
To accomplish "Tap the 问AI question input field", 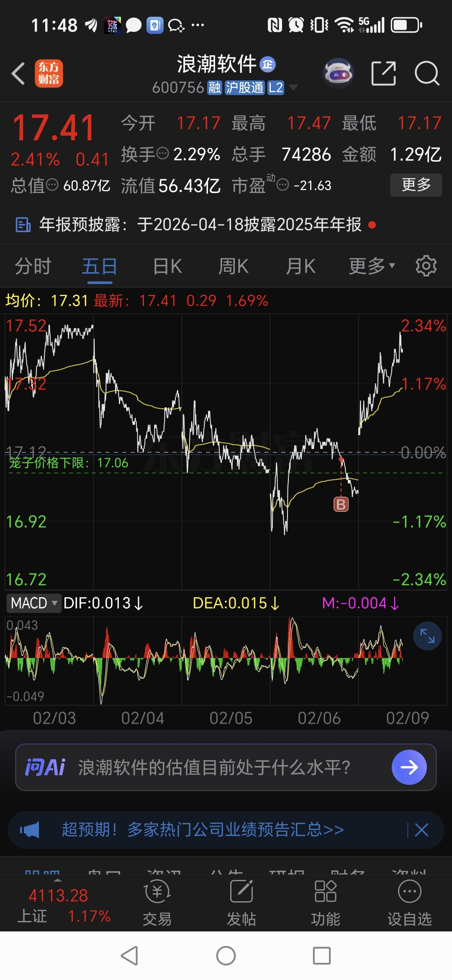I will click(x=226, y=767).
